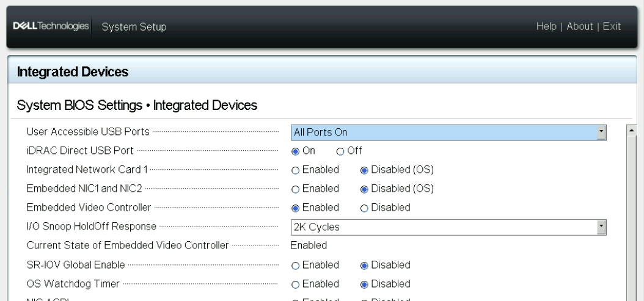Enable Embedded NIC1 and NIC2
644x301 pixels.
pyautogui.click(x=296, y=189)
